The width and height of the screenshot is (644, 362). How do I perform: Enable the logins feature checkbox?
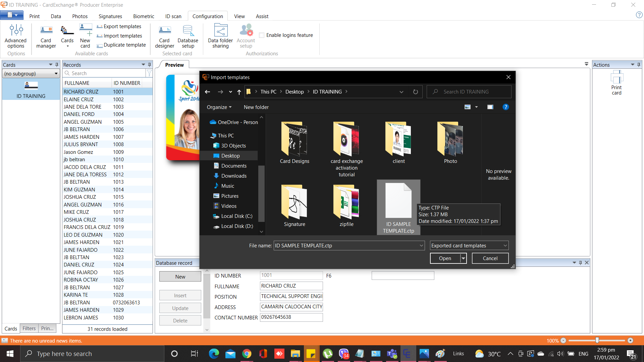[x=262, y=35]
